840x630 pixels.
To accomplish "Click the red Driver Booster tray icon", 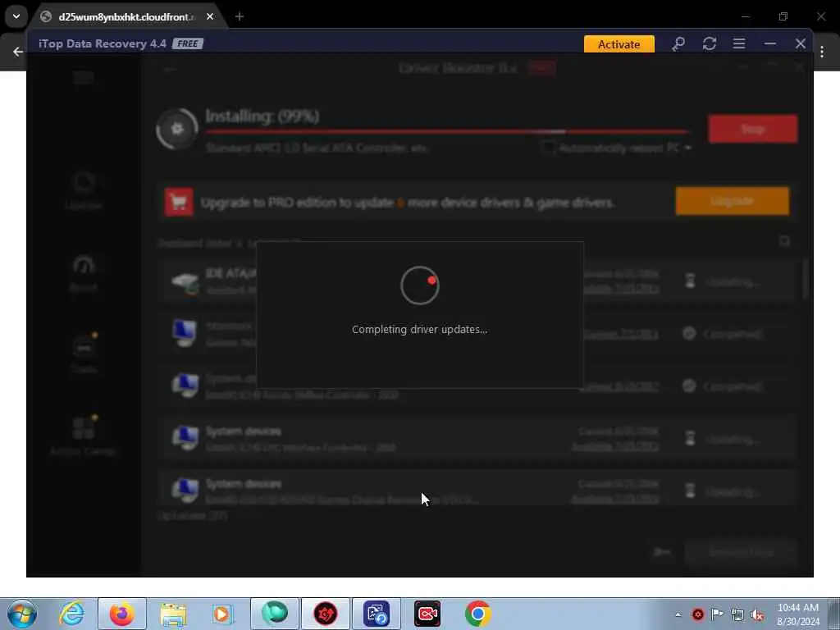I will pyautogui.click(x=697, y=614).
